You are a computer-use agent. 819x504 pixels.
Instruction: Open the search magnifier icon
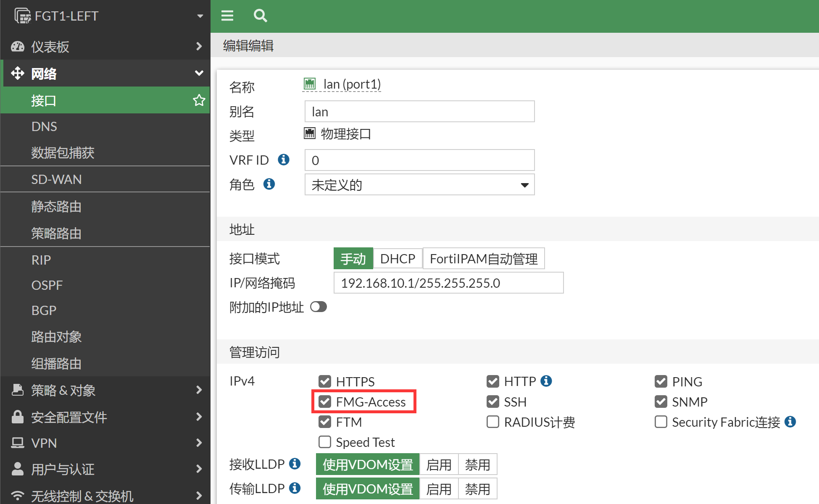(x=260, y=16)
